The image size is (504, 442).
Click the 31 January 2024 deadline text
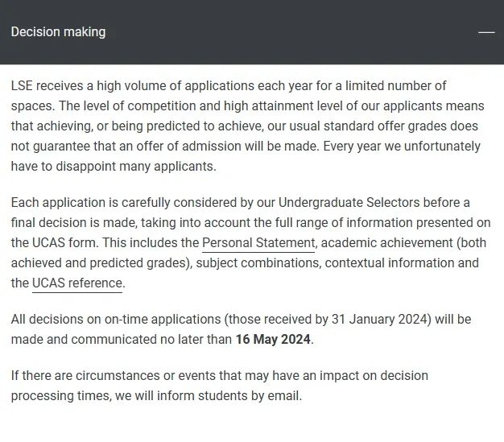(381, 319)
